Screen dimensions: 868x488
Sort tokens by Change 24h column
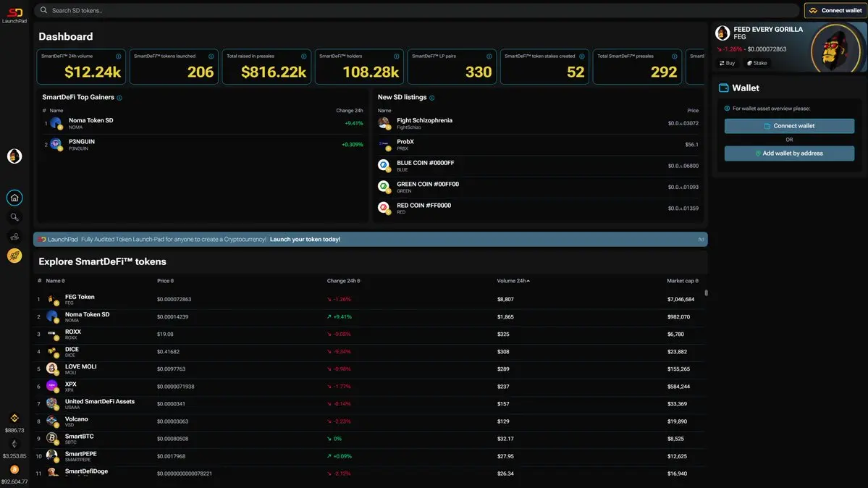(x=343, y=281)
